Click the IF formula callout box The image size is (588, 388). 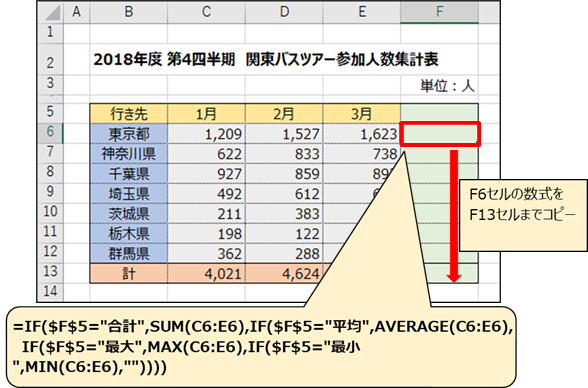point(261,347)
